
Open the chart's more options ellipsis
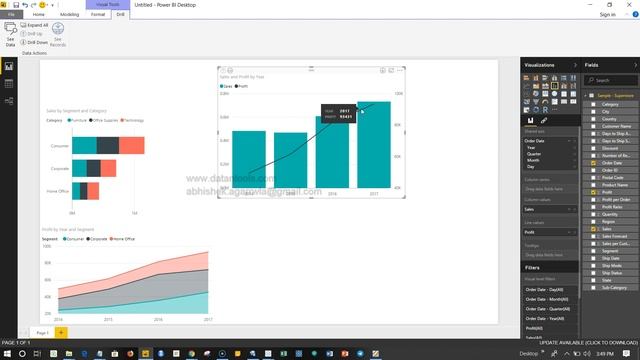pos(400,71)
